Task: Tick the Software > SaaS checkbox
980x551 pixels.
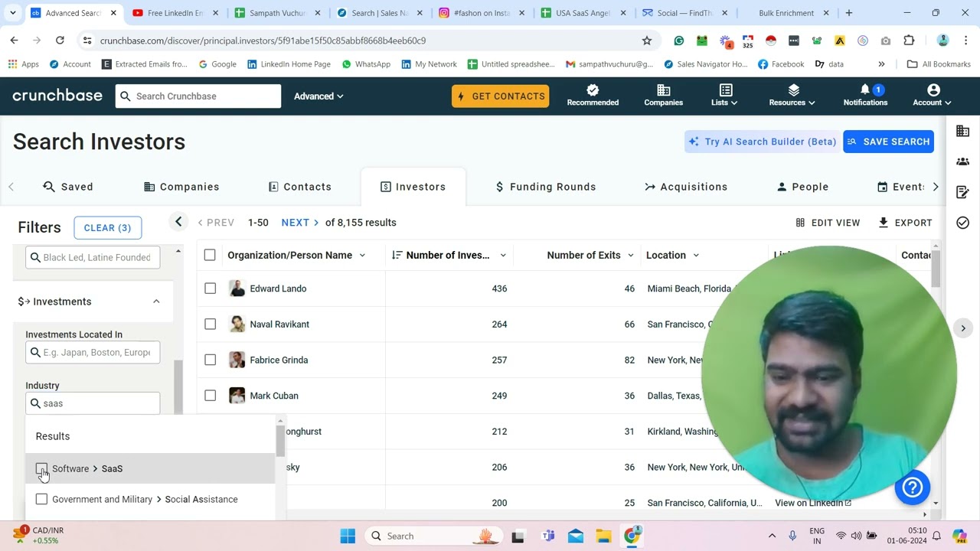Action: tap(41, 468)
